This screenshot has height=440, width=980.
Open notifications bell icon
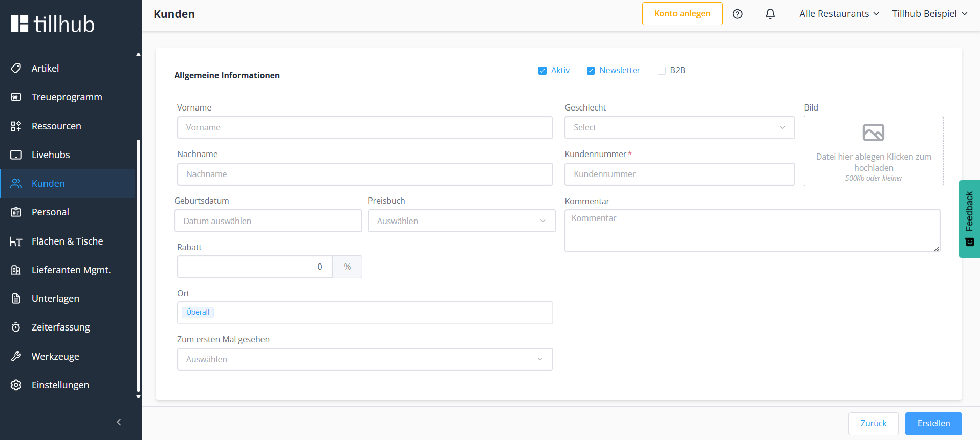pos(770,14)
